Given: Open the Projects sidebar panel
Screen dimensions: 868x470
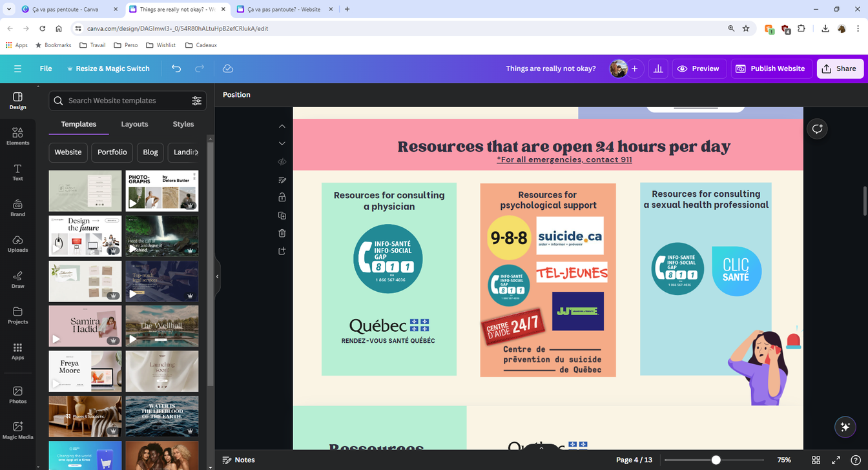Looking at the screenshot, I should (x=17, y=315).
